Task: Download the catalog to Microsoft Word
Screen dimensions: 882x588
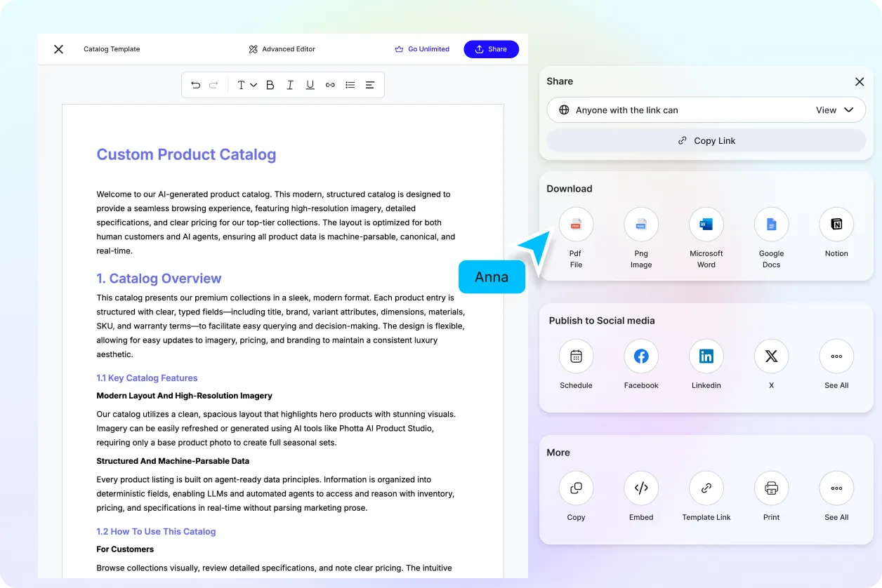Action: [706, 224]
